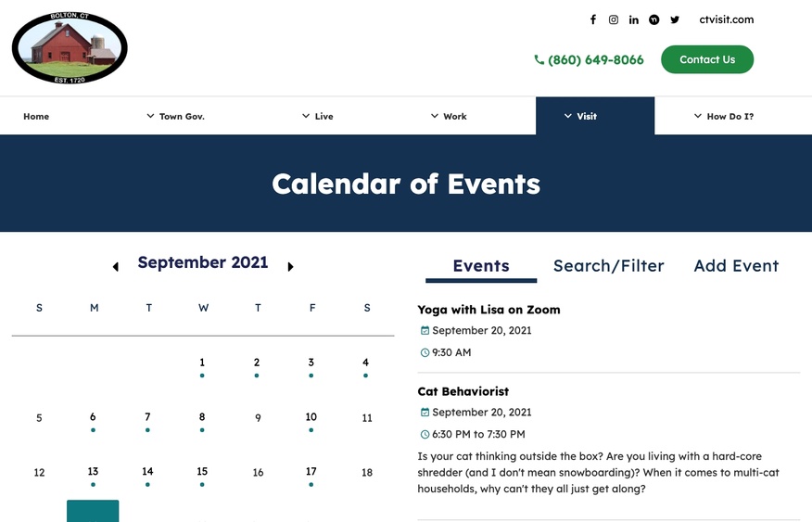The height and width of the screenshot is (522, 812).
Task: Select September 14 on the calendar
Action: tap(147, 471)
